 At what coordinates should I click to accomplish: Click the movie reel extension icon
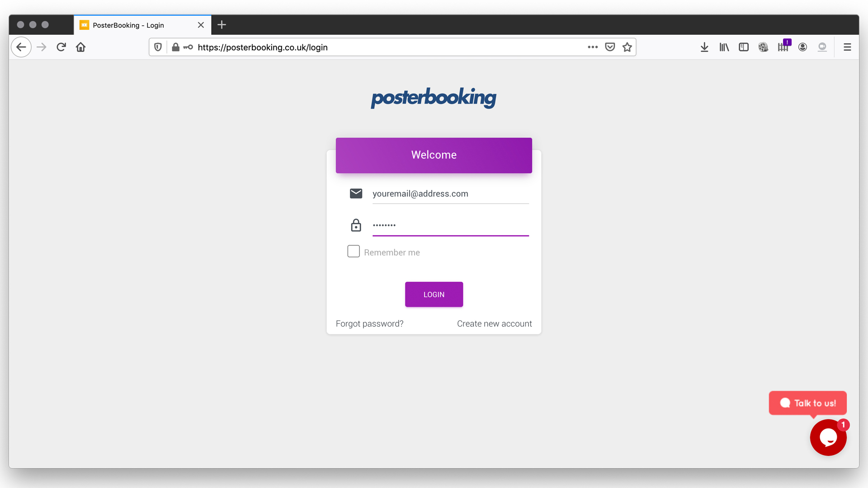click(764, 47)
